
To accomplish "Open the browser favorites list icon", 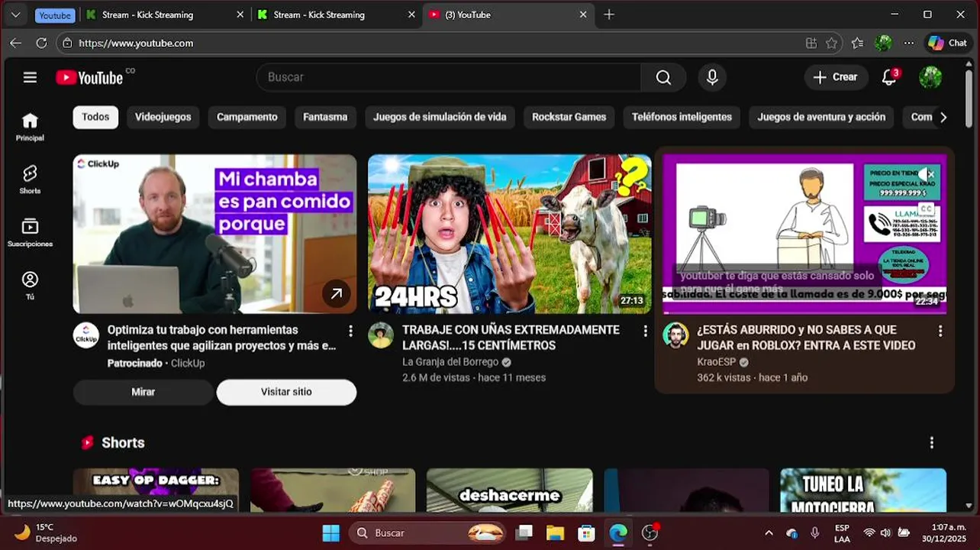I will (857, 44).
